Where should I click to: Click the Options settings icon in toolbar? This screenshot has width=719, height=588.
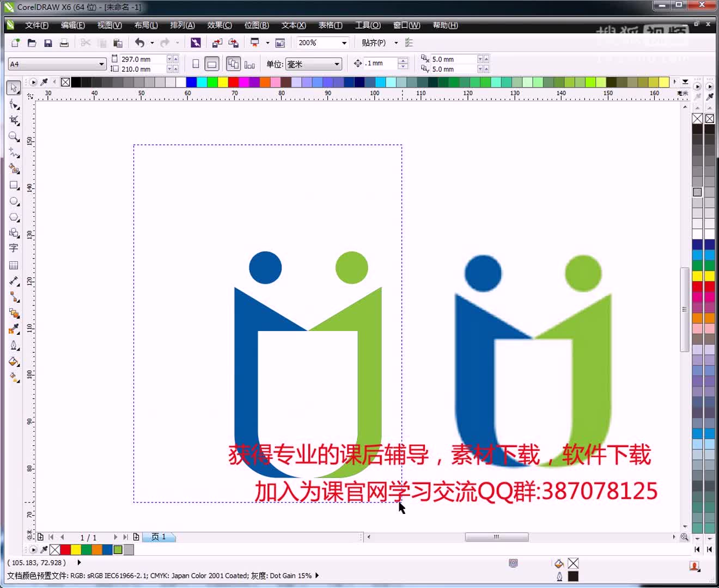pyautogui.click(x=409, y=43)
